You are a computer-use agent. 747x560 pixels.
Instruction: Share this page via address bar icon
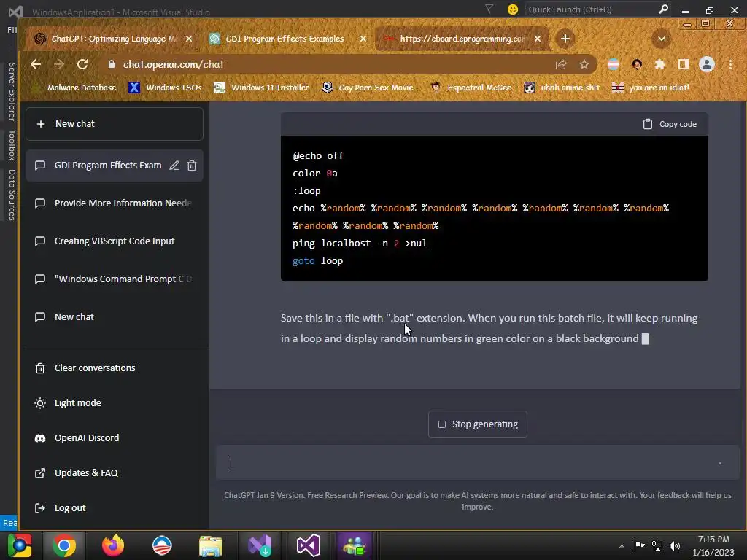pyautogui.click(x=561, y=65)
